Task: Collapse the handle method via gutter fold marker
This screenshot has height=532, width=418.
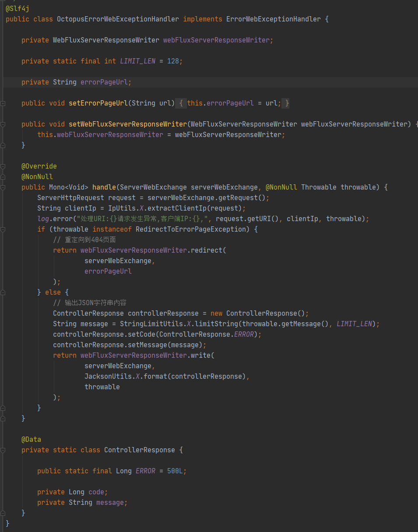Action: (3, 187)
